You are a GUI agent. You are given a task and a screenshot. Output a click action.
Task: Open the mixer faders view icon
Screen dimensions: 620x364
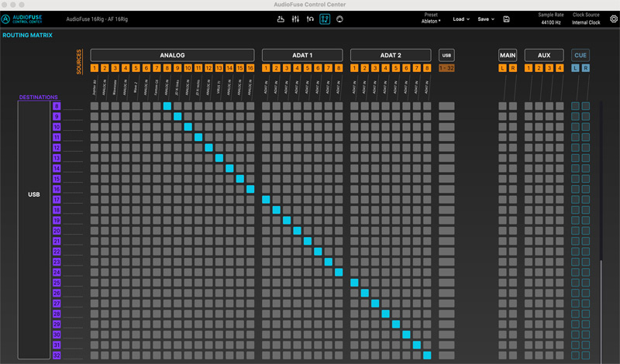click(x=295, y=19)
